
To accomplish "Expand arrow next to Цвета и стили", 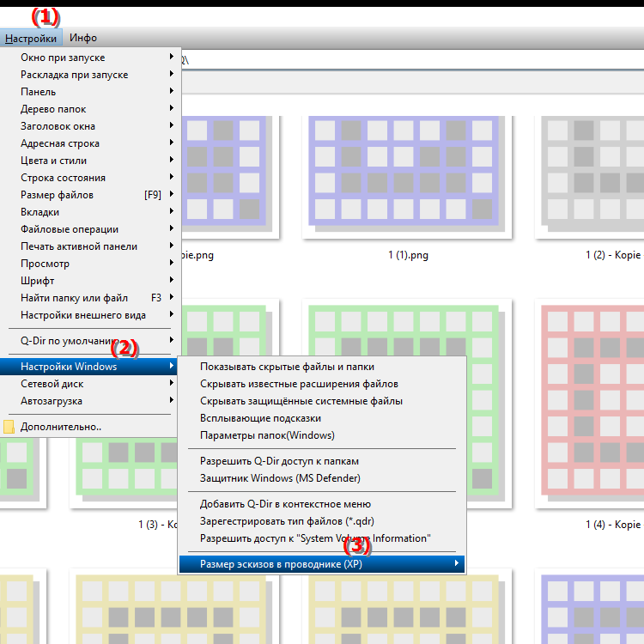I will tap(172, 160).
